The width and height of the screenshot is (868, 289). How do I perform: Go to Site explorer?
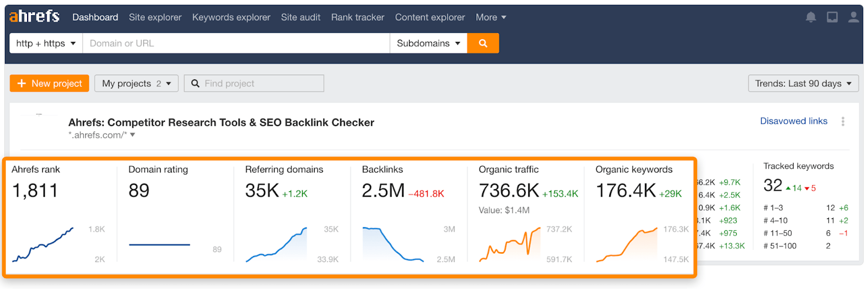point(155,17)
